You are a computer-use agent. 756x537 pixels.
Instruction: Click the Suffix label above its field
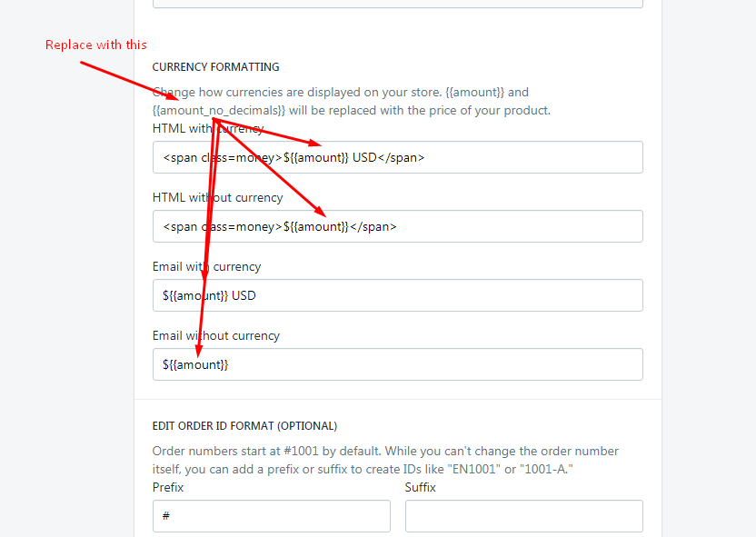[x=421, y=487]
